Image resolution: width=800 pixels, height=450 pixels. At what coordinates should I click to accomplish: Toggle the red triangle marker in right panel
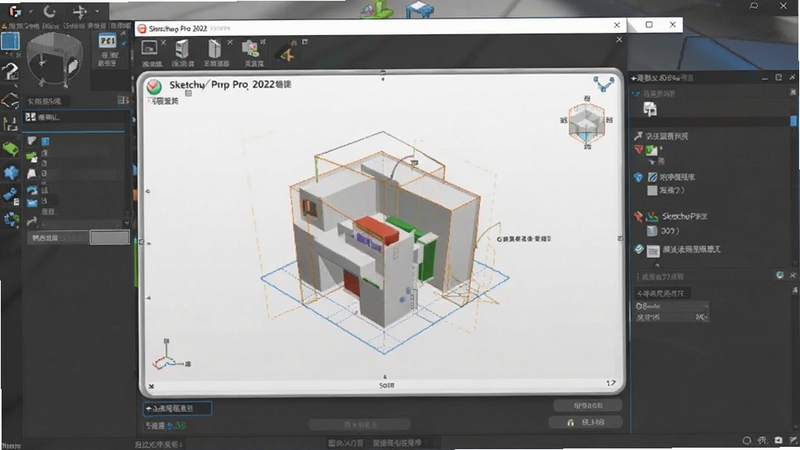click(639, 149)
